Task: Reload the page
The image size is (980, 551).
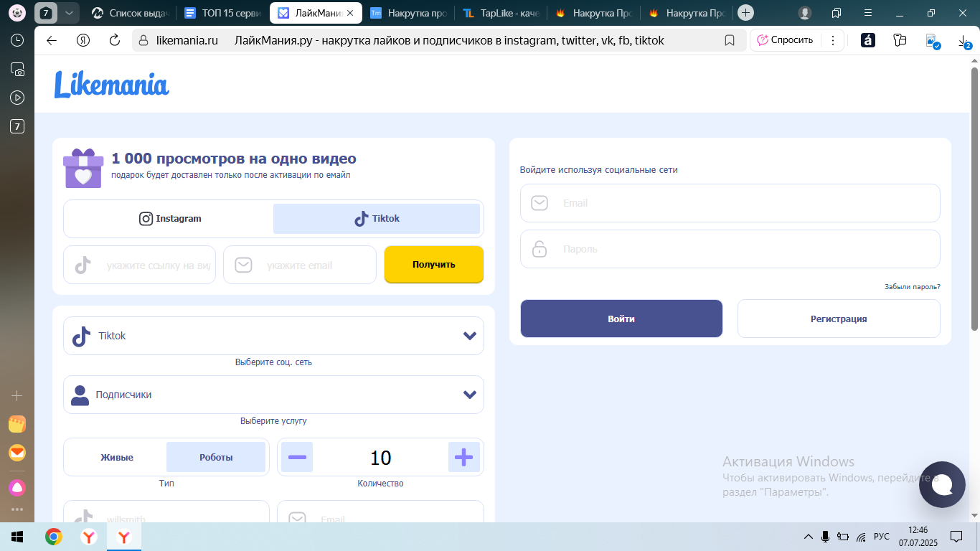Action: click(114, 40)
